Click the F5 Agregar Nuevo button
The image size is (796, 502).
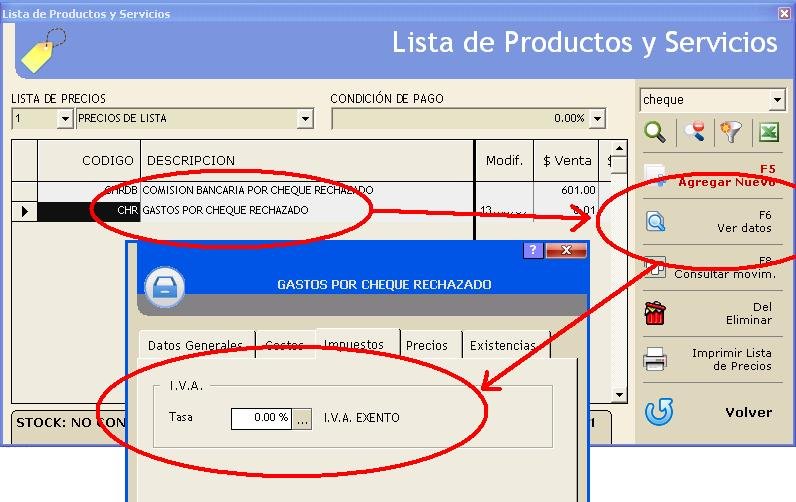click(715, 176)
